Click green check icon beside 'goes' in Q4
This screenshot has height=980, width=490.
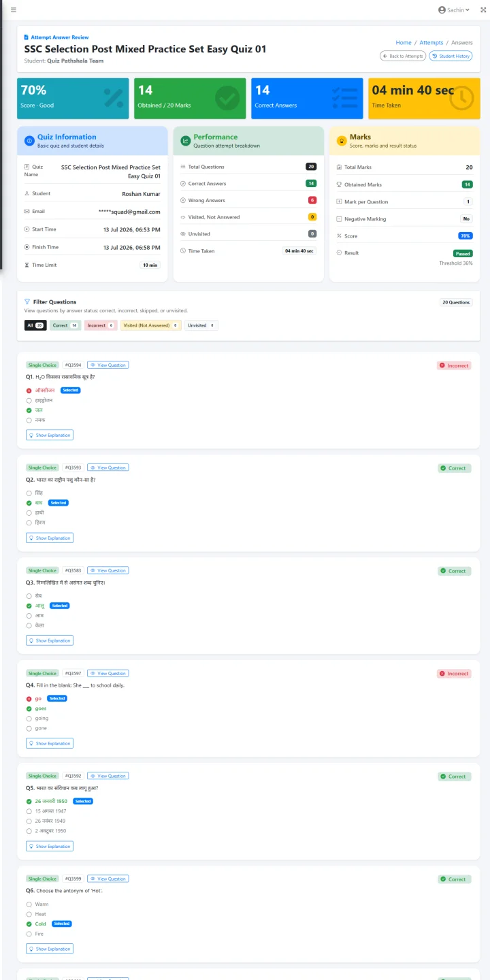[x=29, y=708]
